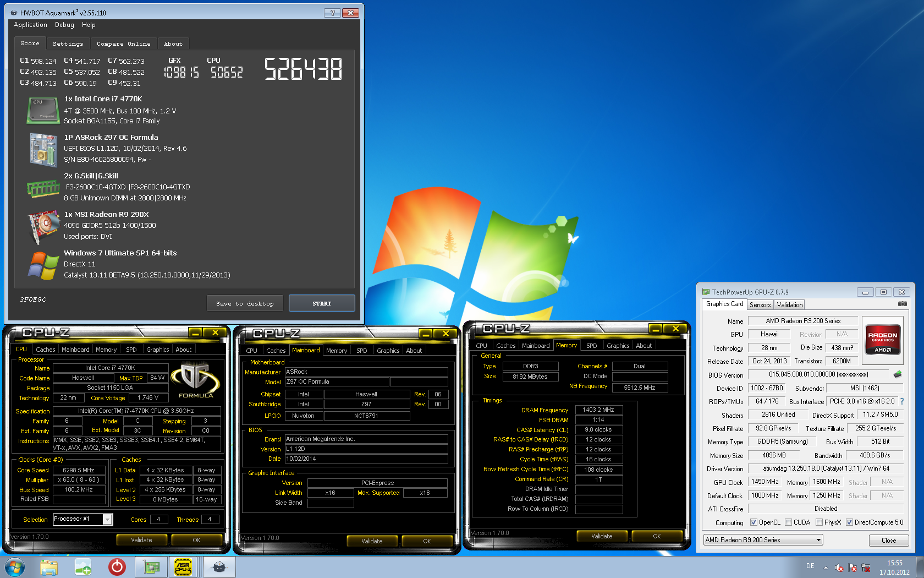The image size is (924, 578).
Task: Click the GPU-Z title bar app icon
Action: pos(706,292)
